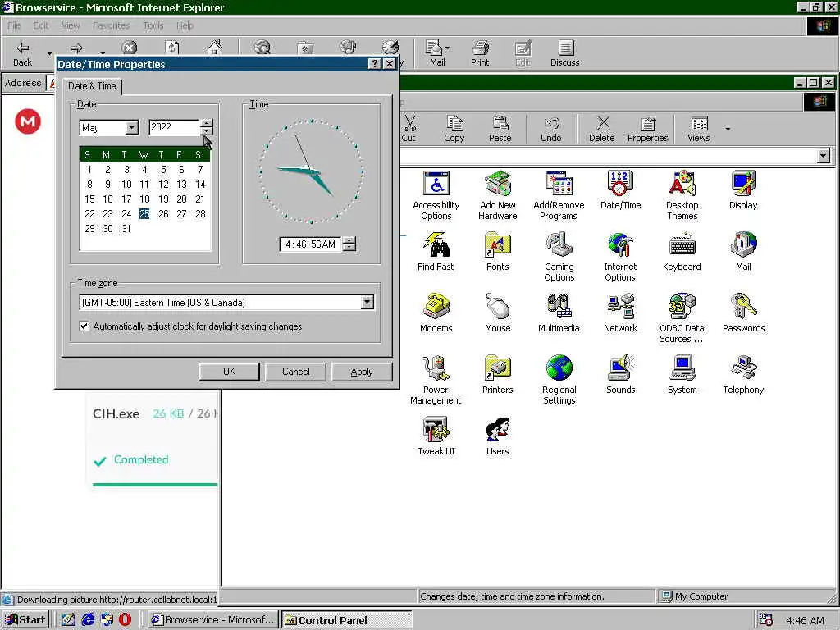The height and width of the screenshot is (630, 840).
Task: Click Undo in Control Panel toolbar
Action: coord(550,129)
